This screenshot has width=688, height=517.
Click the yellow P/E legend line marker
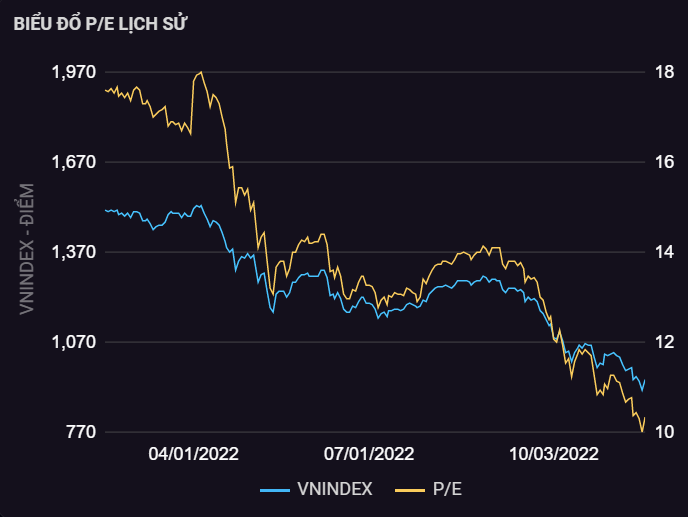(x=410, y=489)
